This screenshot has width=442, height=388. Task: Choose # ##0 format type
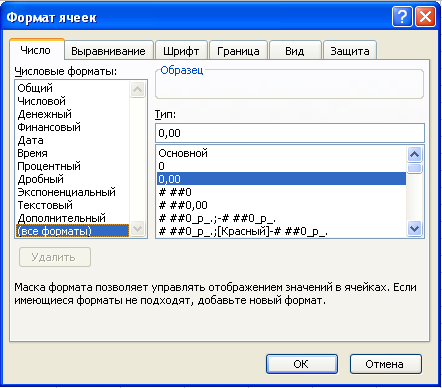[281, 192]
